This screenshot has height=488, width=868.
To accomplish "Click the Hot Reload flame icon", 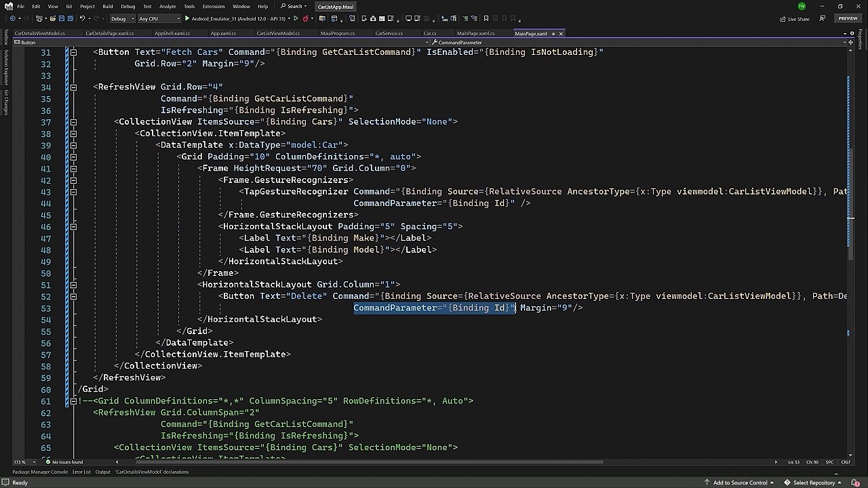I will click(306, 18).
